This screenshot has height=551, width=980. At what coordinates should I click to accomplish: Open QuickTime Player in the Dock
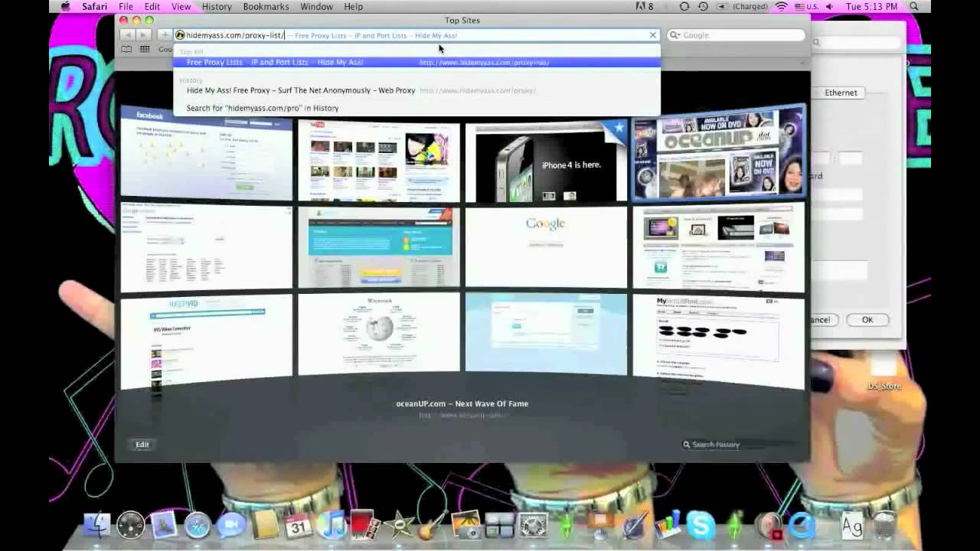click(802, 525)
